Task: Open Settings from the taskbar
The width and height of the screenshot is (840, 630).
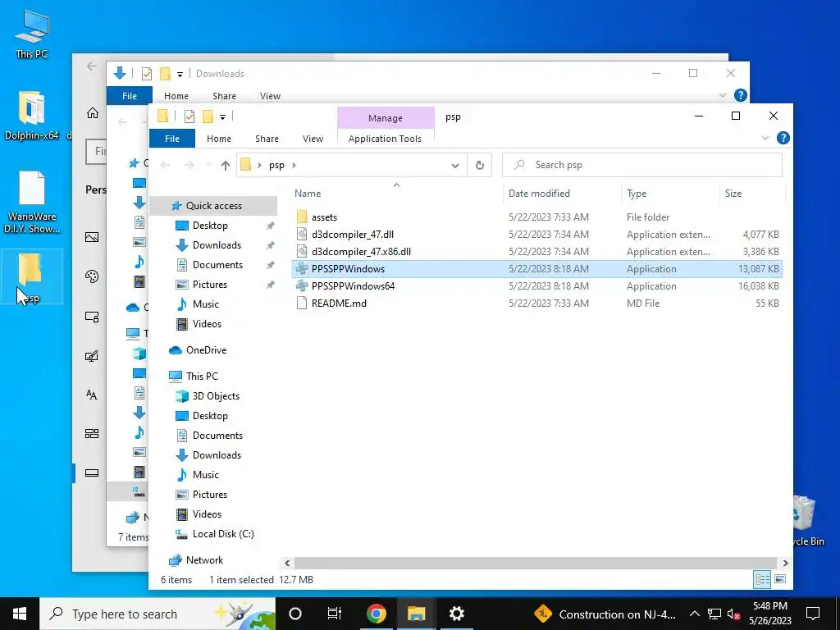Action: pos(456,614)
